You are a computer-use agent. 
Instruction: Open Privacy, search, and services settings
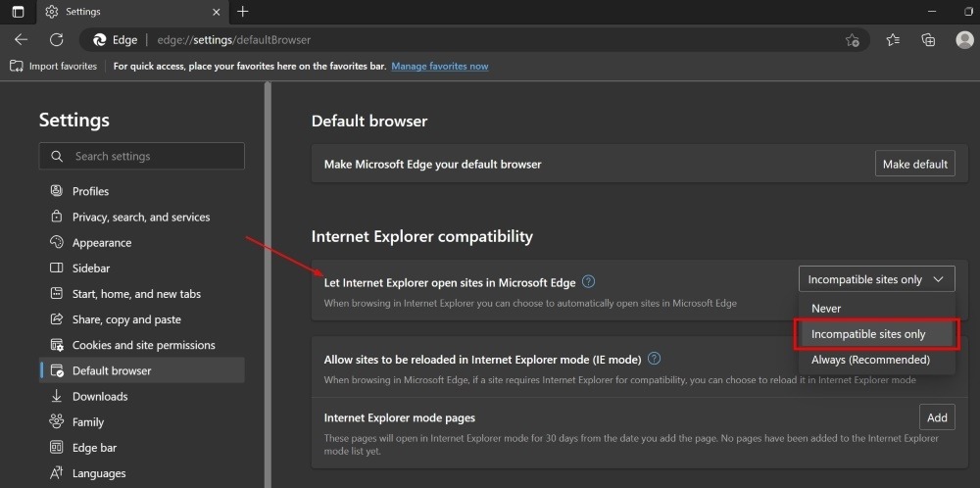pos(142,217)
